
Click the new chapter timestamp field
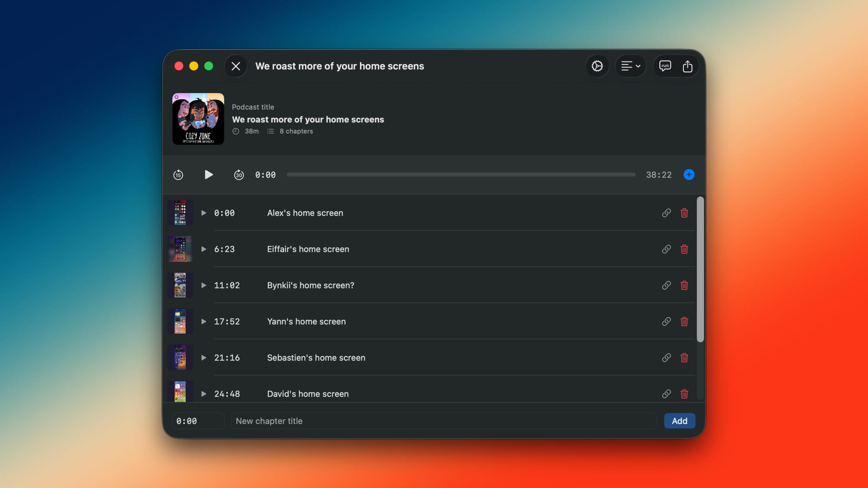click(x=198, y=421)
